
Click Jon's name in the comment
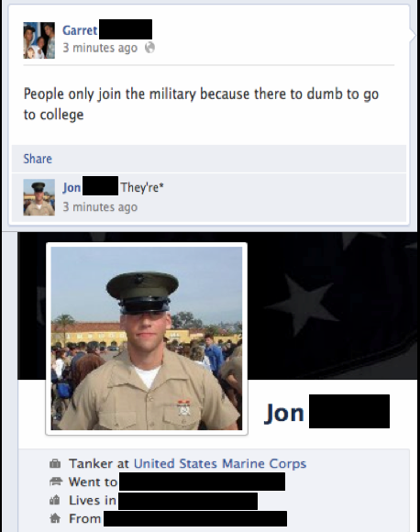[72, 187]
